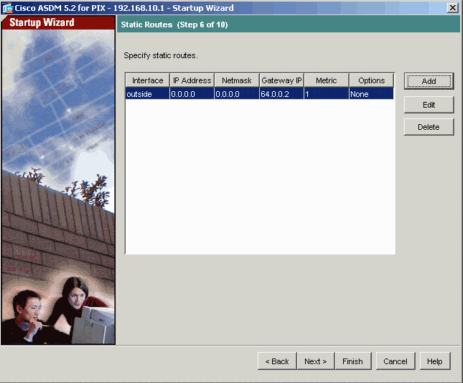Click the Add button to add a static route
The image size is (463, 383).
coord(429,81)
